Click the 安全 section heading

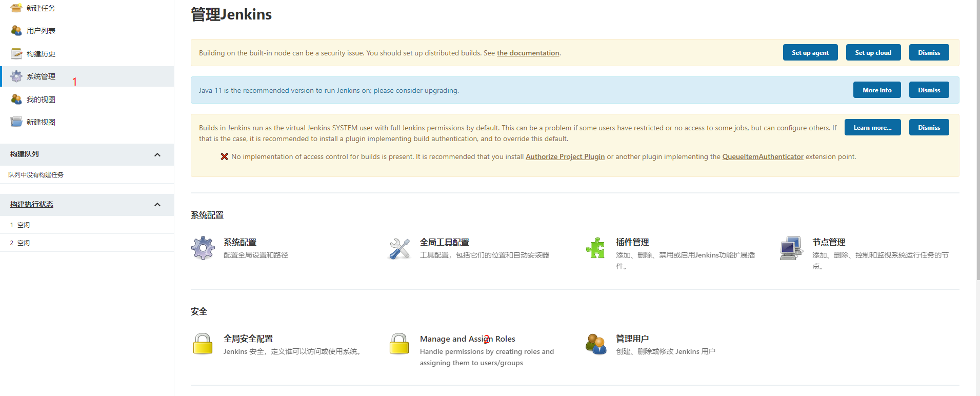point(199,311)
